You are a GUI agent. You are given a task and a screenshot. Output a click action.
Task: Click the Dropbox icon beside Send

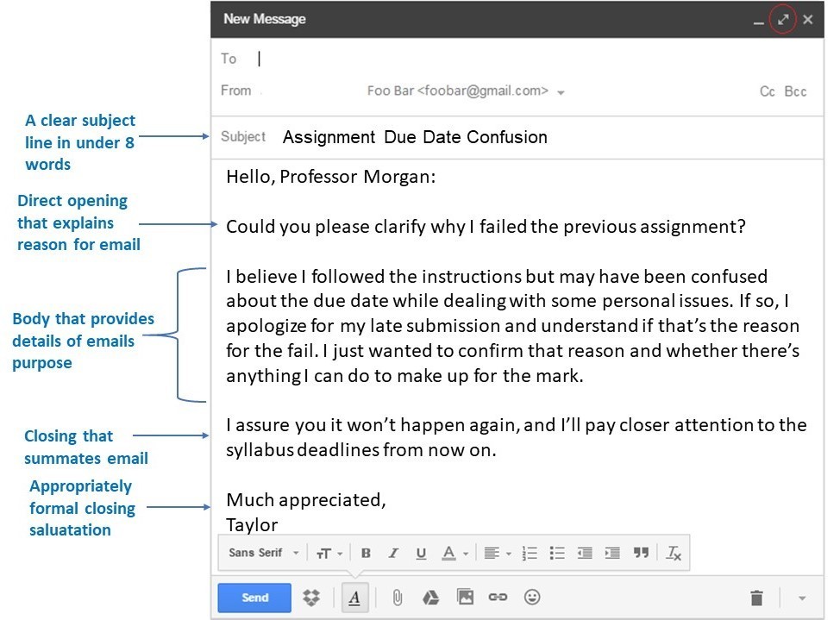point(311,597)
